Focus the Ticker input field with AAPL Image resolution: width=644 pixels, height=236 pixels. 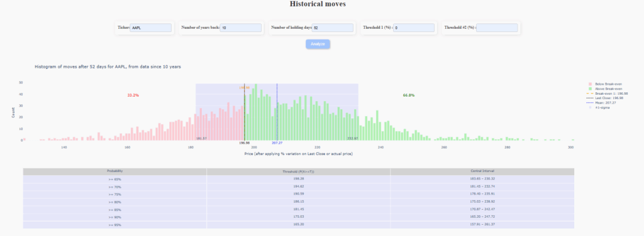pyautogui.click(x=151, y=28)
